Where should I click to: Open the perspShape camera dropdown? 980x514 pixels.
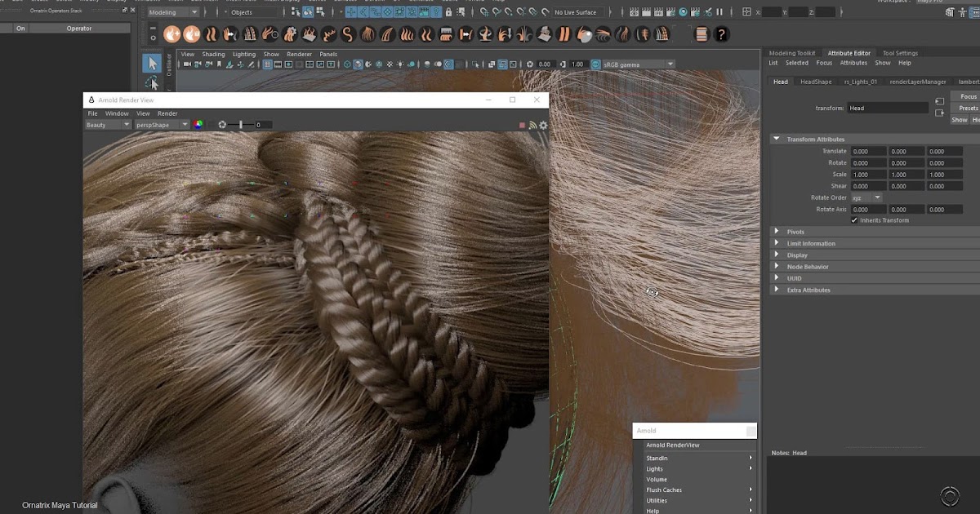coord(162,125)
